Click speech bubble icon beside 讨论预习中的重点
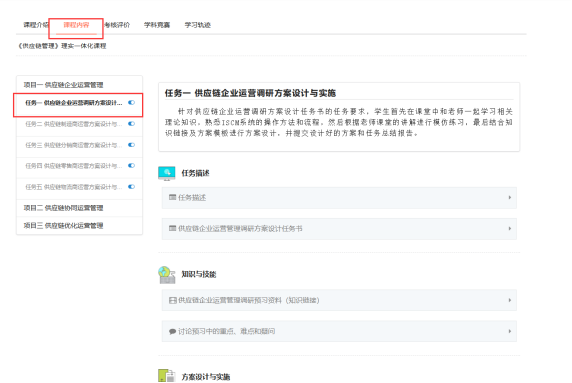The width and height of the screenshot is (572, 383). (173, 331)
